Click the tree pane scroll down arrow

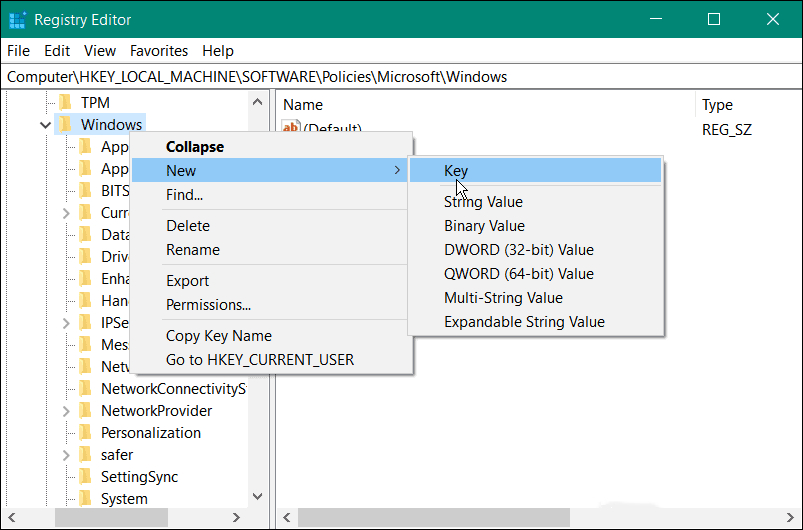[x=258, y=496]
